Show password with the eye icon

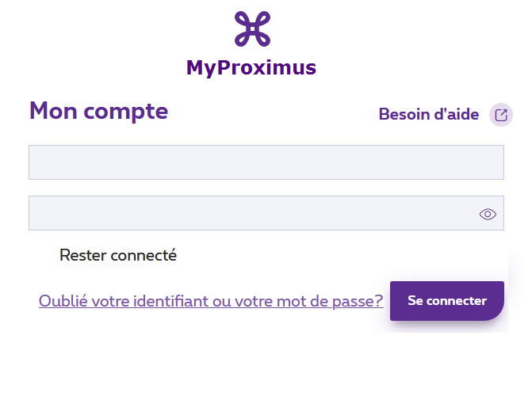[x=488, y=214]
